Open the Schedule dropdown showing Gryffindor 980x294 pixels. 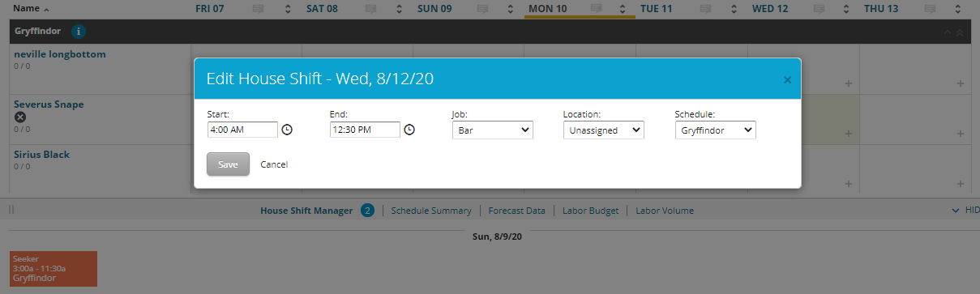pos(715,130)
